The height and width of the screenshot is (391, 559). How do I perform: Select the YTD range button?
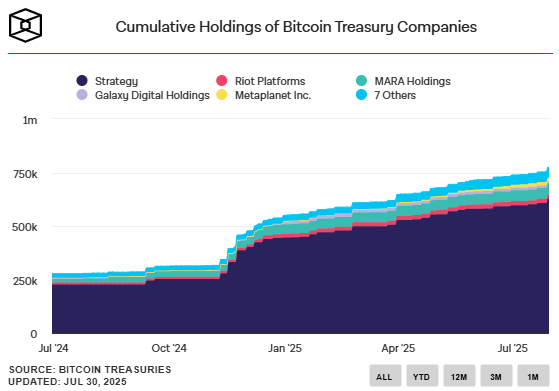click(422, 376)
